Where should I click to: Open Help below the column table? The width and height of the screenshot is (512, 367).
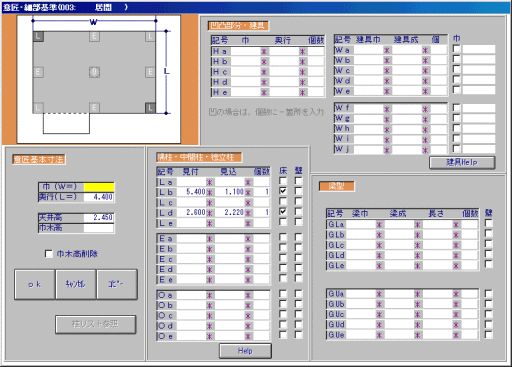pos(245,351)
